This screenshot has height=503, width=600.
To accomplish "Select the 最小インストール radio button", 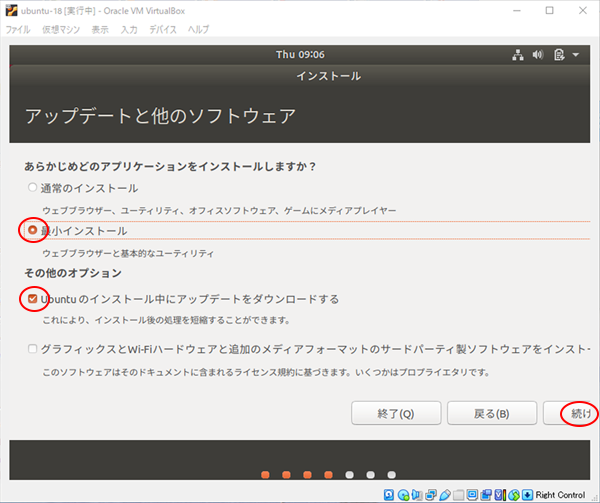I will [33, 230].
